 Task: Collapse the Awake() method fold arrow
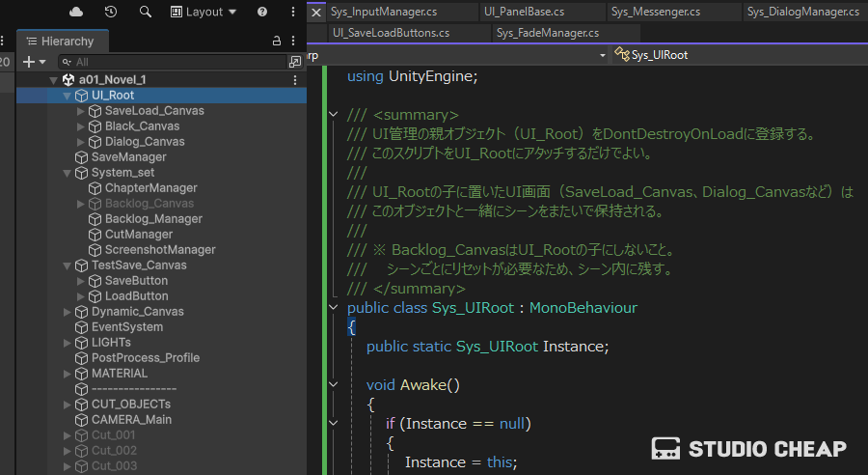[x=334, y=385]
